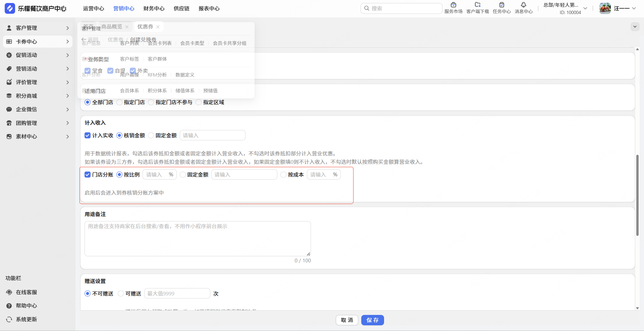Viewport: 644px width, 331px height.
Task: Open 会员卡类型 in the flyout menu
Action: 192,43
